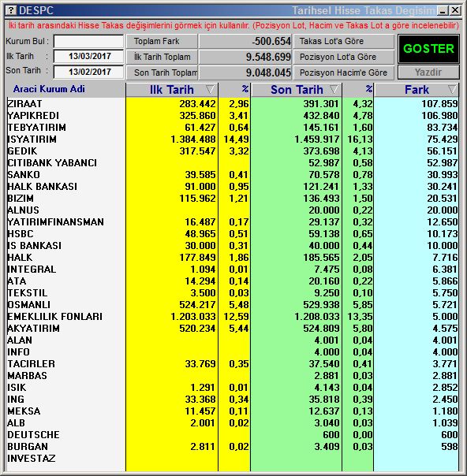Select Takas Lot'a Göre option

point(344,41)
